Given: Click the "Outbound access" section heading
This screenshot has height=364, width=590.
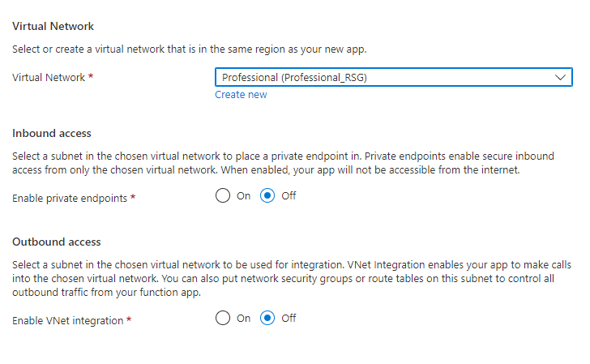Looking at the screenshot, I should 55,242.
